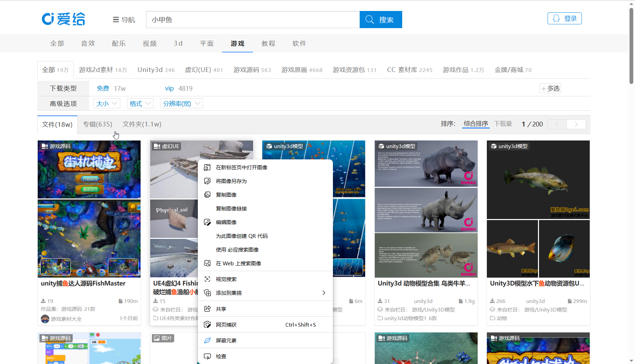Screen dimensions: 635x364
Task: Open the 街机捕鱼 game source thumbnail
Action: 89,169
